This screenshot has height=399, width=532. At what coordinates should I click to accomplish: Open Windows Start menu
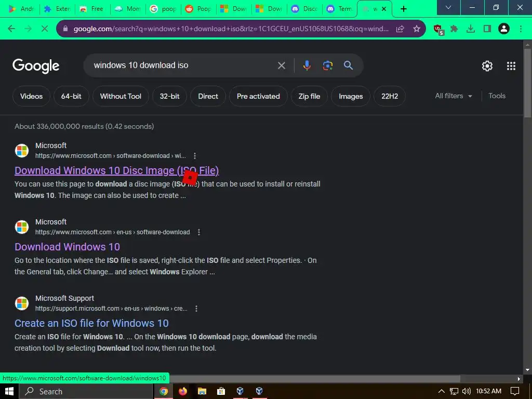tap(9, 391)
